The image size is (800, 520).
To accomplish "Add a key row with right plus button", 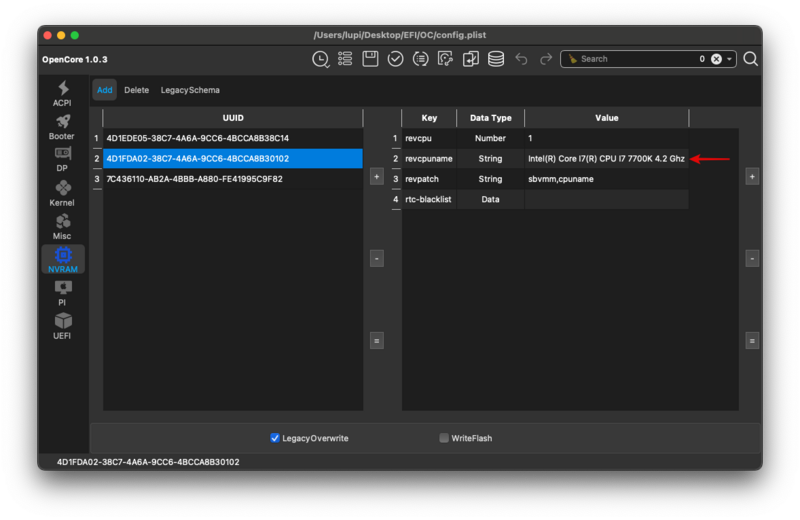I will 752,177.
